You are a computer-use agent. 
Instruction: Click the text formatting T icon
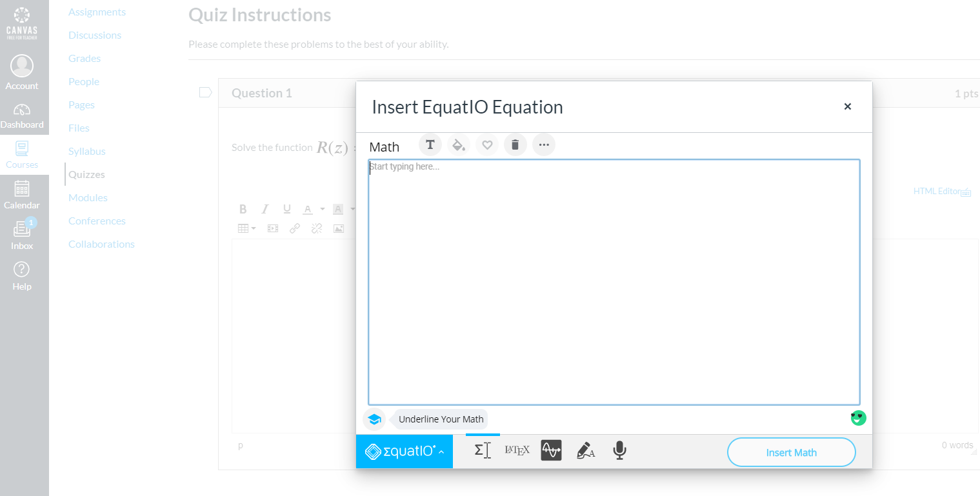[x=430, y=144]
